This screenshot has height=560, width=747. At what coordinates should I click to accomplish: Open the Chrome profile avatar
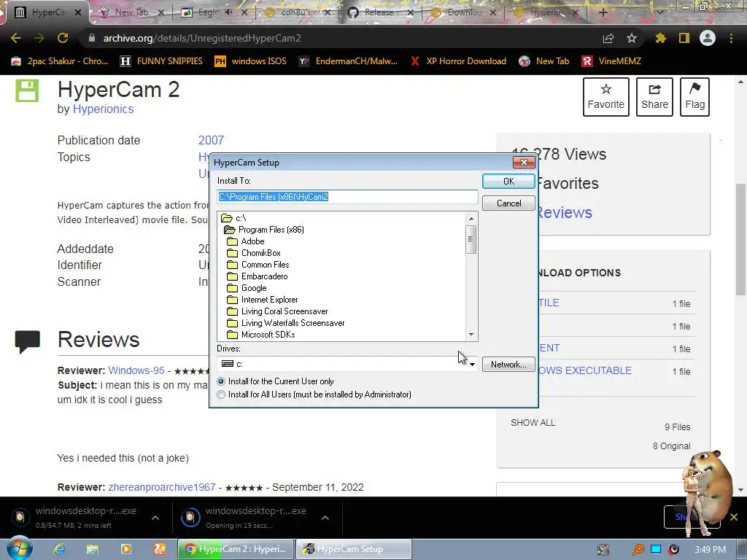click(708, 38)
